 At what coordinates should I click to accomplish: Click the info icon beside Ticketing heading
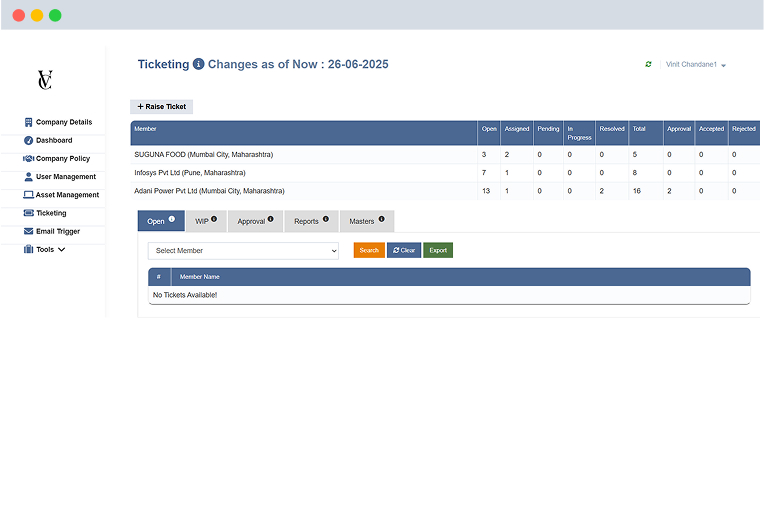click(198, 64)
